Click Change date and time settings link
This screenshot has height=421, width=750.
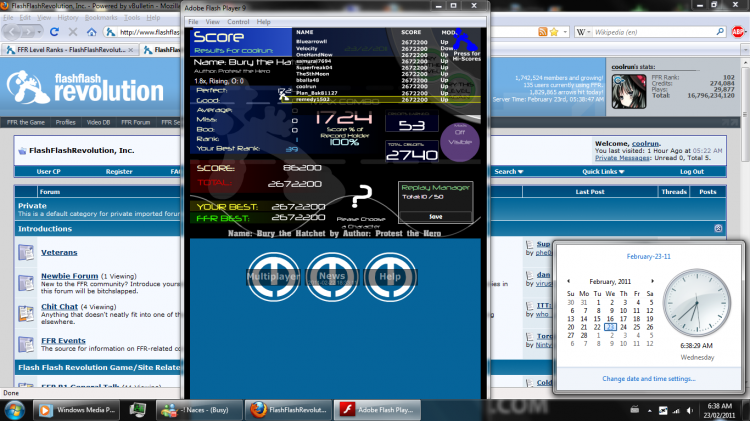click(x=649, y=378)
